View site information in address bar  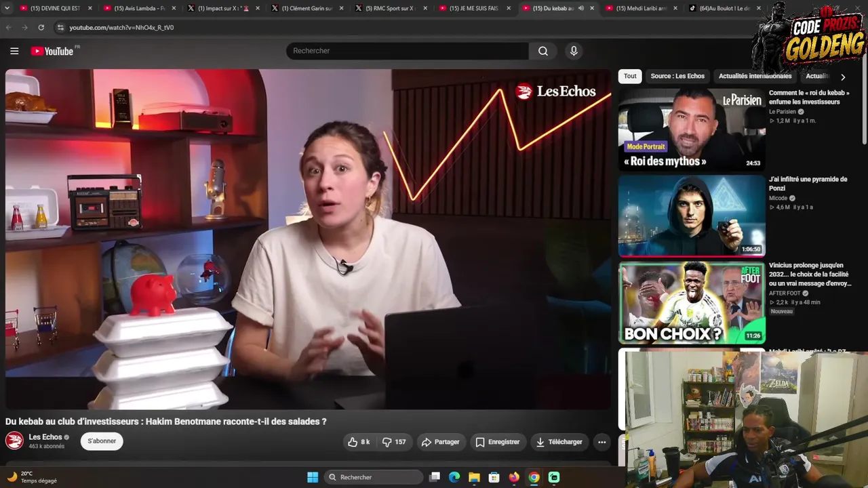[x=60, y=28]
